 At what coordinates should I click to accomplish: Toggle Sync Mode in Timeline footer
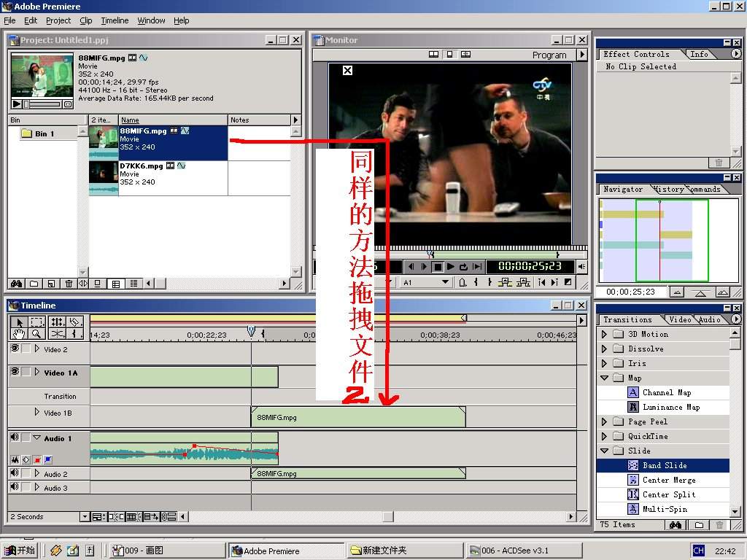click(169, 517)
